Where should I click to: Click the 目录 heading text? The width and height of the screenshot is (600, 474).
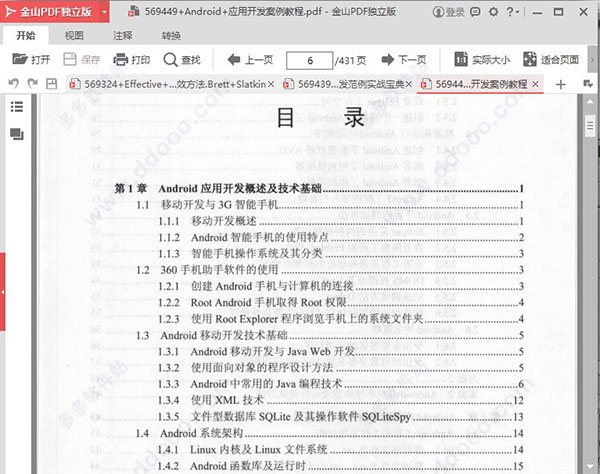321,117
